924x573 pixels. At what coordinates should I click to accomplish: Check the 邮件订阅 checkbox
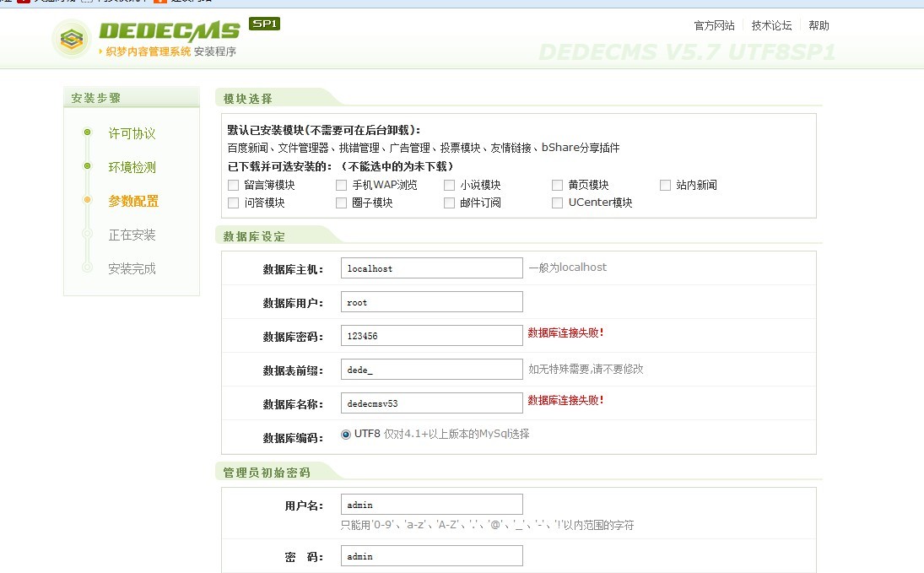click(x=449, y=203)
